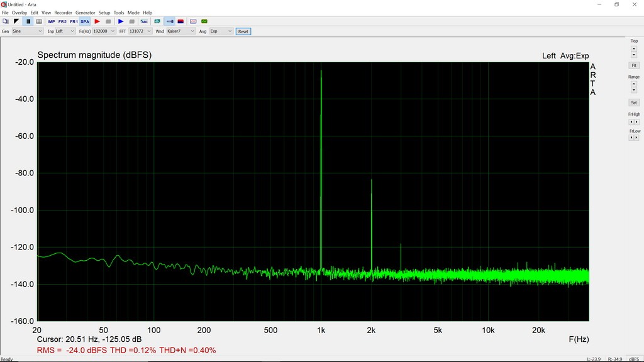The width and height of the screenshot is (644, 362).
Task: Switch to FR1 frequency response mode
Action: (74, 21)
